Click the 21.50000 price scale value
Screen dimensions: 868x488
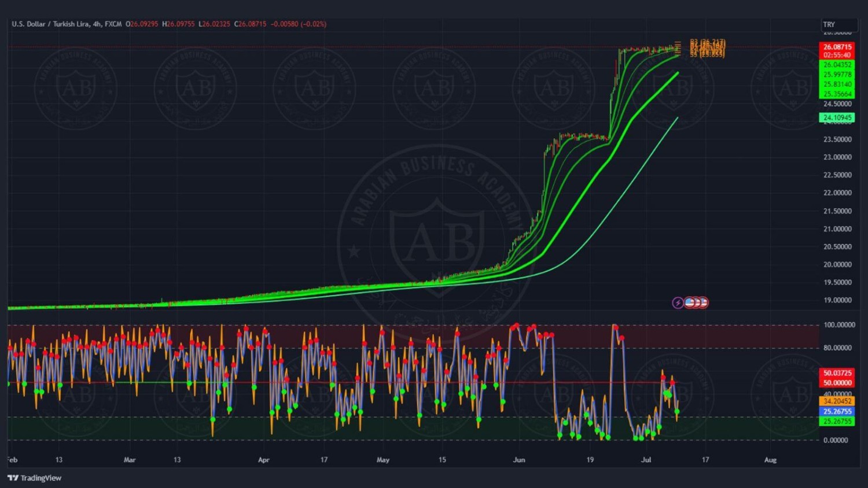click(837, 211)
